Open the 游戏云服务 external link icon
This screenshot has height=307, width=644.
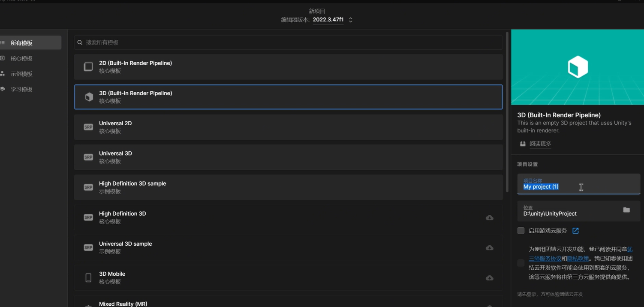(575, 231)
